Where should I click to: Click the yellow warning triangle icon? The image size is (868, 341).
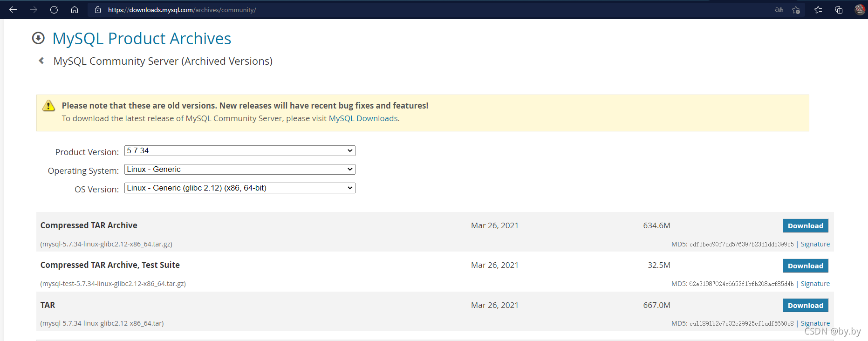(48, 106)
